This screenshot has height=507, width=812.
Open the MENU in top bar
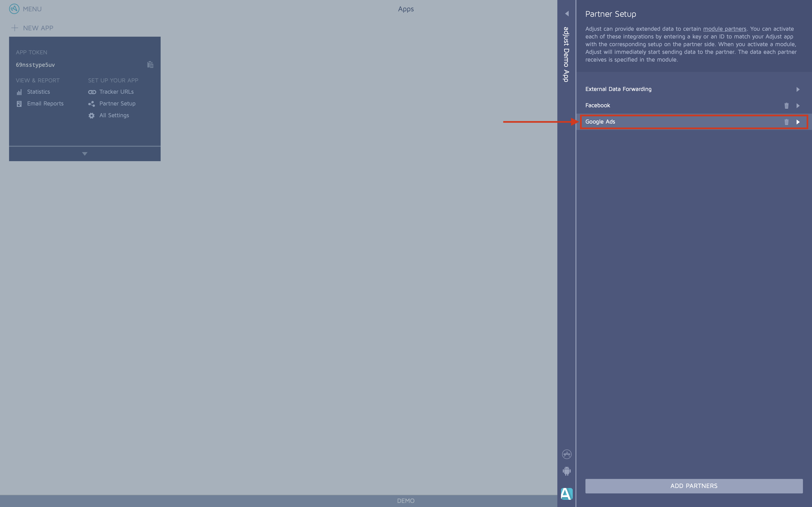click(x=32, y=9)
